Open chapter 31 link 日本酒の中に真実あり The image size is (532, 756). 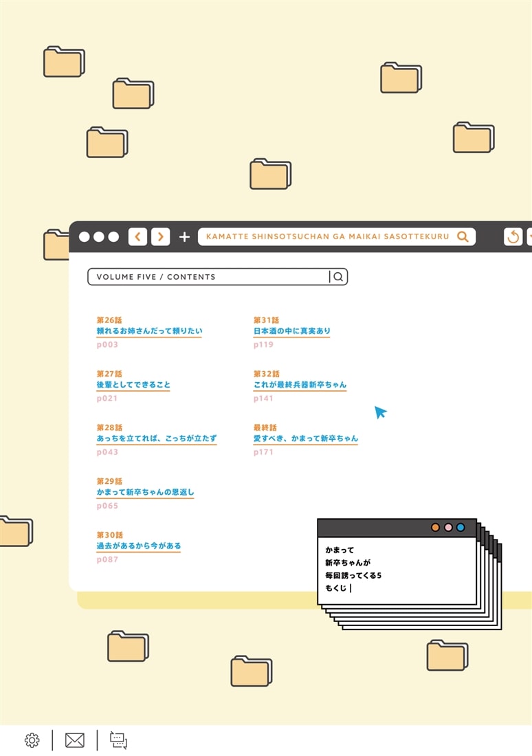291,331
